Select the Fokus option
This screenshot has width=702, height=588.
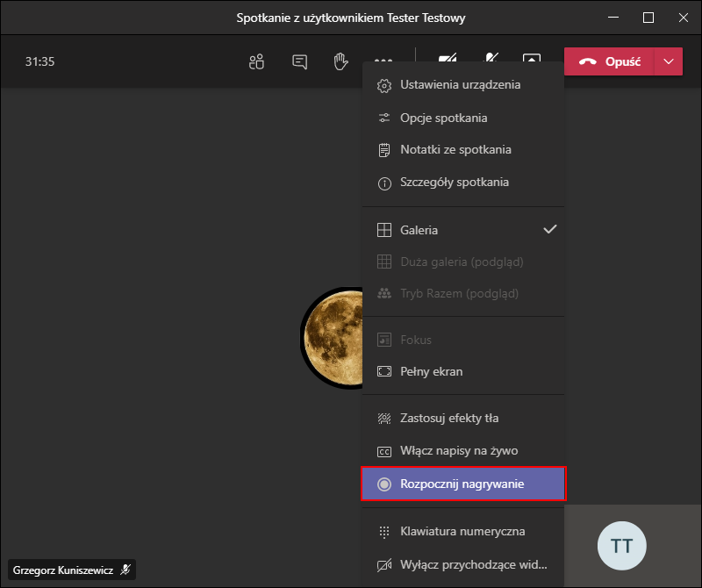pos(463,340)
